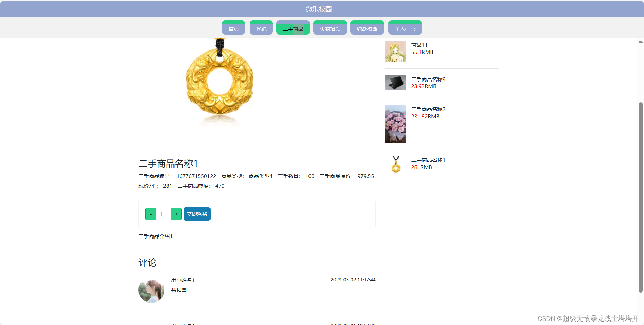Click the 二手商品名称9 title link
Screen dimensions: 644x325
point(428,79)
